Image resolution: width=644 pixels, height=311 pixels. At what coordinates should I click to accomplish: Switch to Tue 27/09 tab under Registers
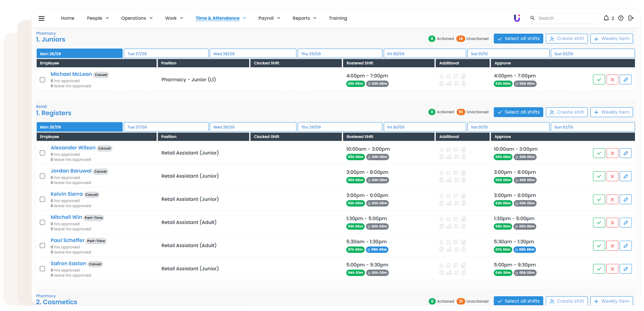(166, 127)
